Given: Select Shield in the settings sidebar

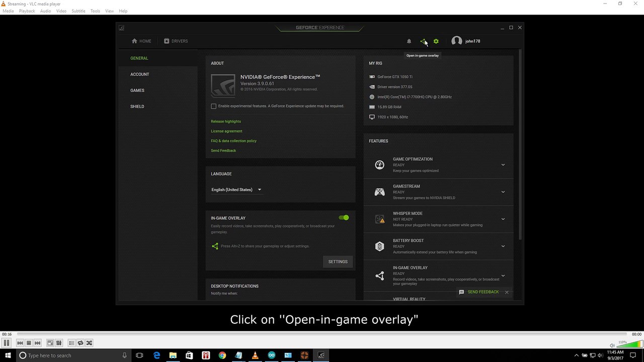Looking at the screenshot, I should coord(137,107).
